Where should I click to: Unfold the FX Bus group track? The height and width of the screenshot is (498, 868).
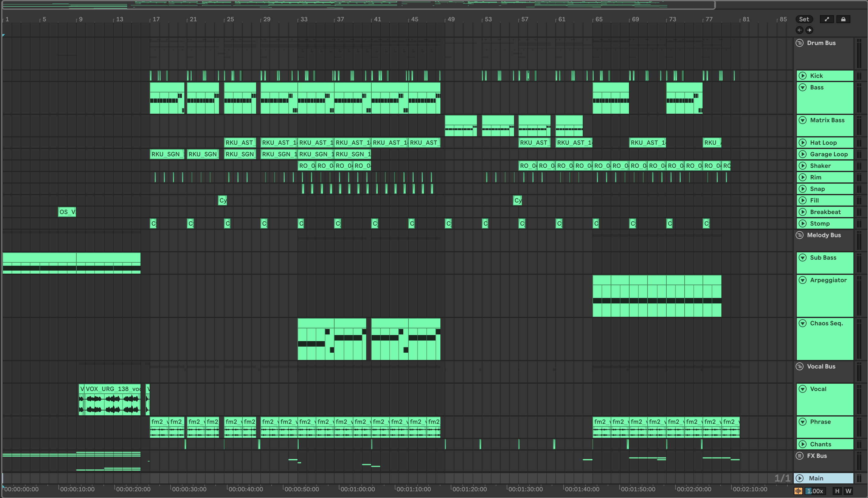(799, 455)
